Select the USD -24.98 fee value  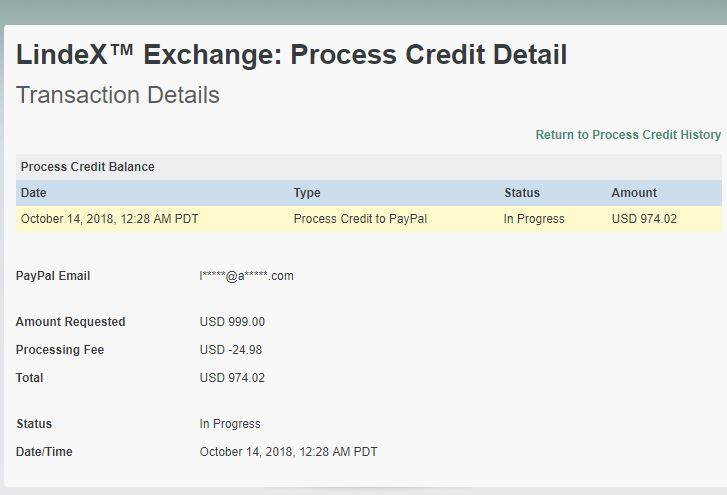[231, 350]
